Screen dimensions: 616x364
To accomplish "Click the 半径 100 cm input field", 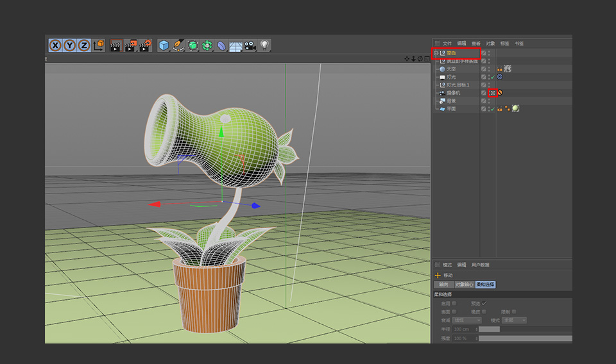I will [x=465, y=329].
